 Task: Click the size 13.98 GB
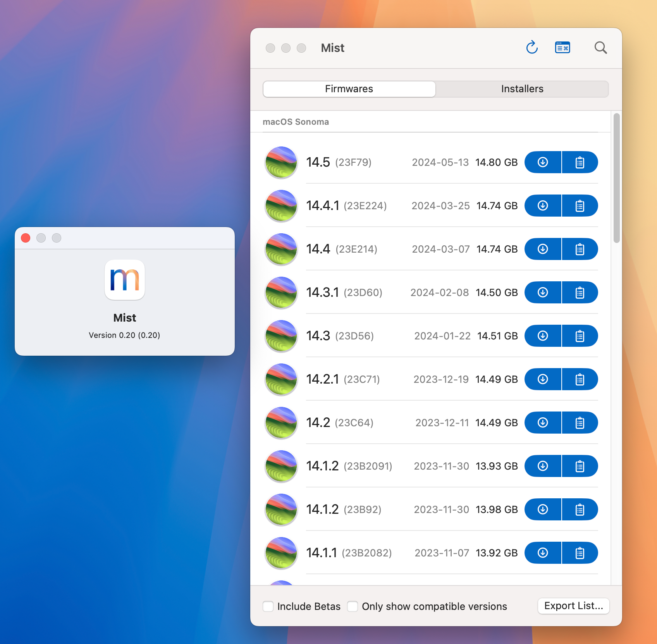(x=497, y=509)
